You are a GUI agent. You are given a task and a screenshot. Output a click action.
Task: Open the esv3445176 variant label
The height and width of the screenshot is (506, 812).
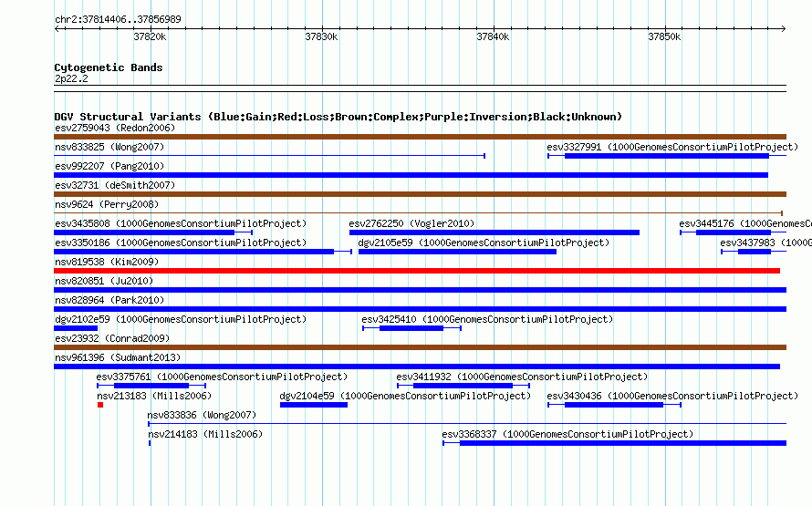745,223
